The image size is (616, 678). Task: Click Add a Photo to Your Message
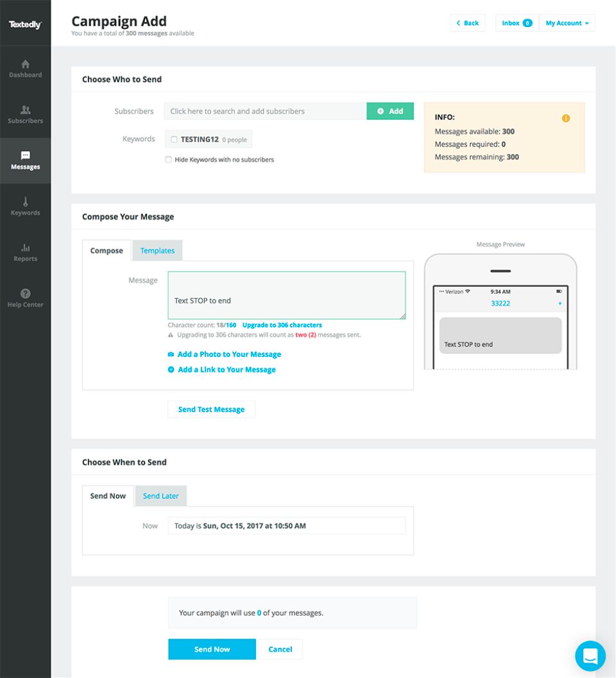[x=228, y=354]
